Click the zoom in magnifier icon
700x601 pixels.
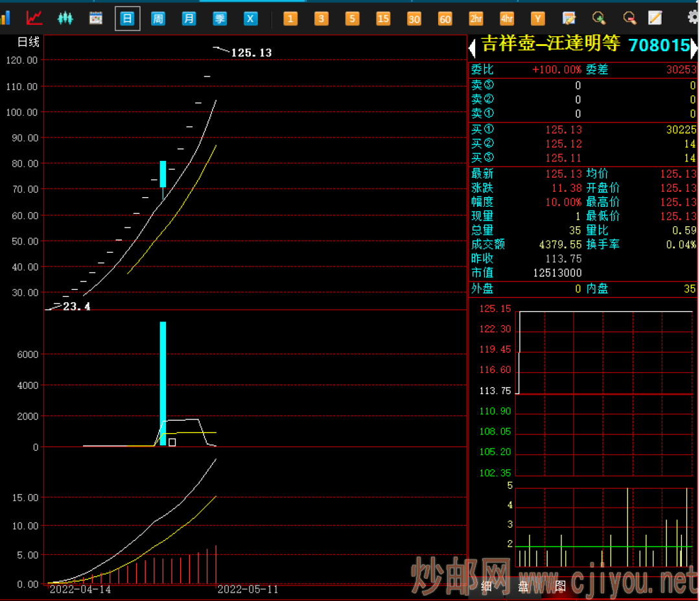598,18
